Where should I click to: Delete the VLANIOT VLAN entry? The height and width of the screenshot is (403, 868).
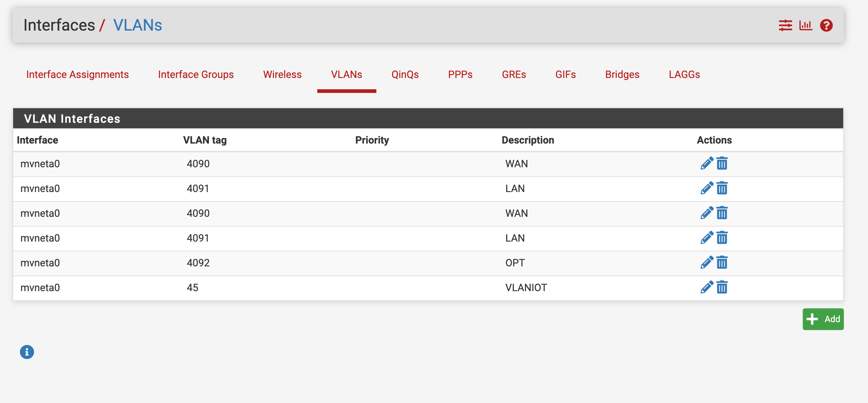point(722,287)
